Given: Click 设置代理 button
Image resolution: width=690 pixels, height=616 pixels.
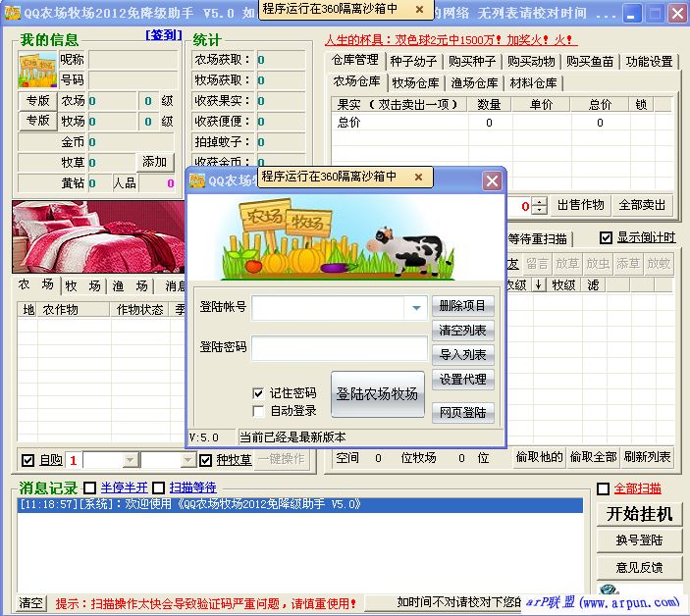Looking at the screenshot, I should coord(463,380).
